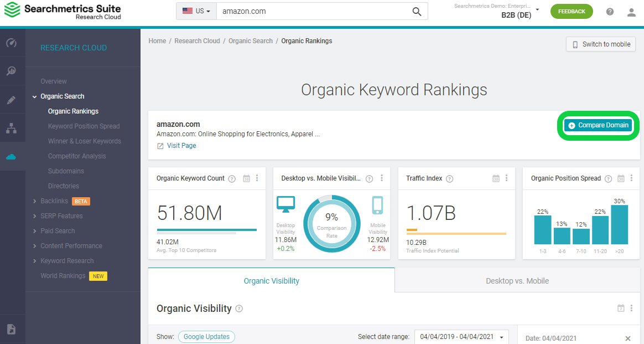Open World Rankings menu item

63,276
